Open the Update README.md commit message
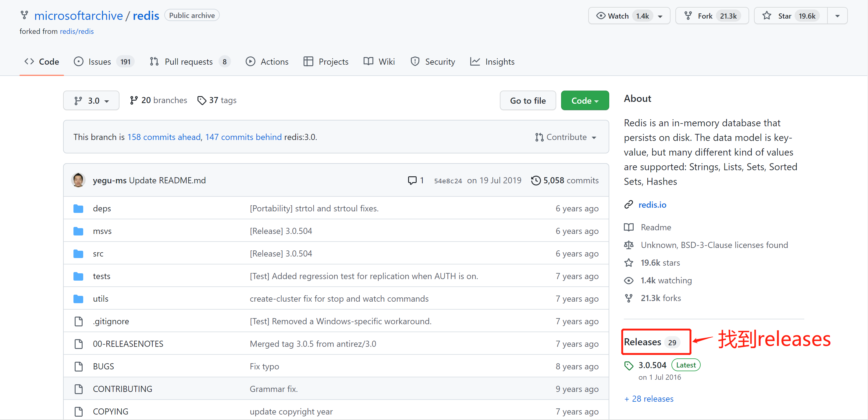Image resolution: width=868 pixels, height=420 pixels. (167, 181)
